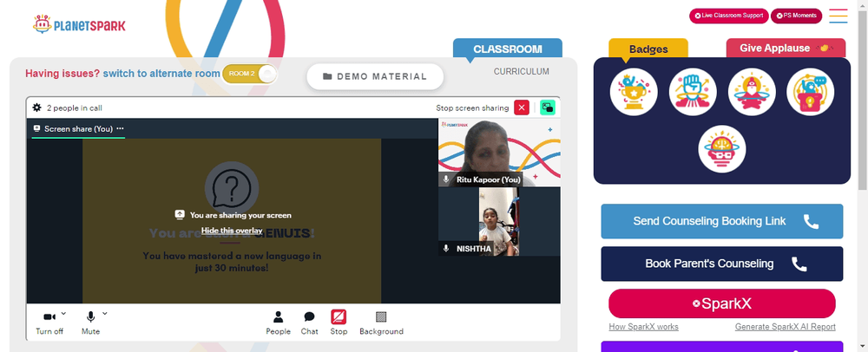This screenshot has height=352, width=868.
Task: Mute the microphone
Action: [91, 323]
